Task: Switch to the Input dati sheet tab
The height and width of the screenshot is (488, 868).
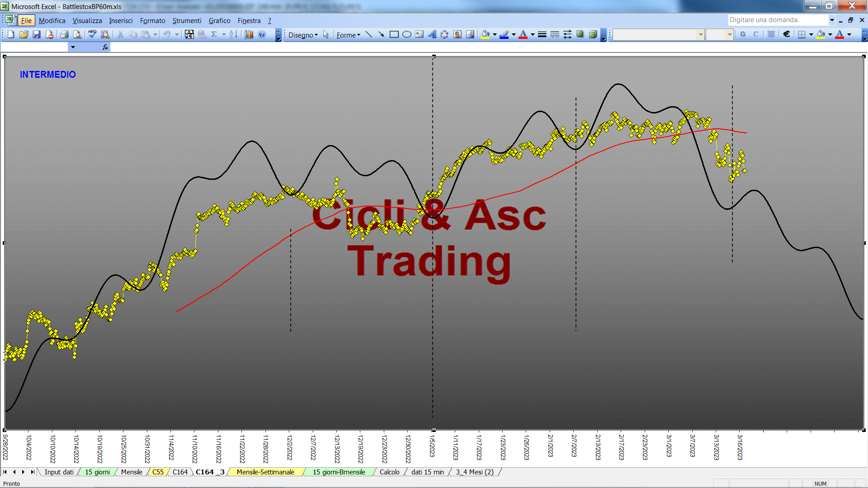Action: pyautogui.click(x=59, y=472)
